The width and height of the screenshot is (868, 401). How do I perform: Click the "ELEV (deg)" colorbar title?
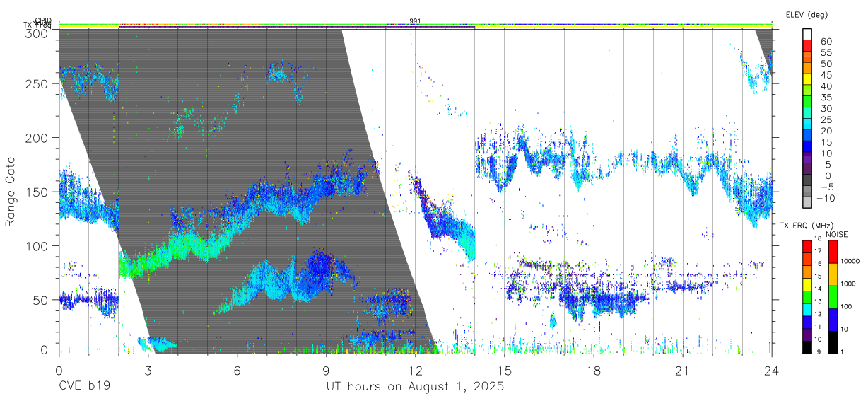807,14
